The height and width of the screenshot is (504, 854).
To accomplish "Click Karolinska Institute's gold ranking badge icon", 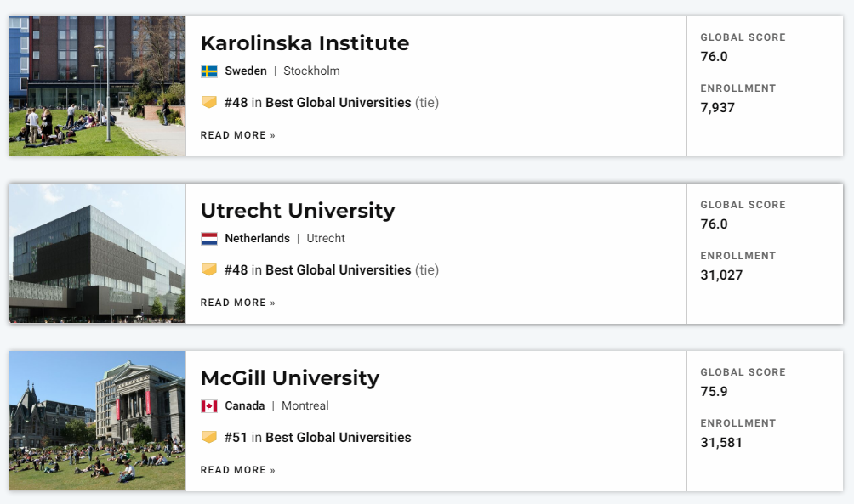I will point(209,102).
